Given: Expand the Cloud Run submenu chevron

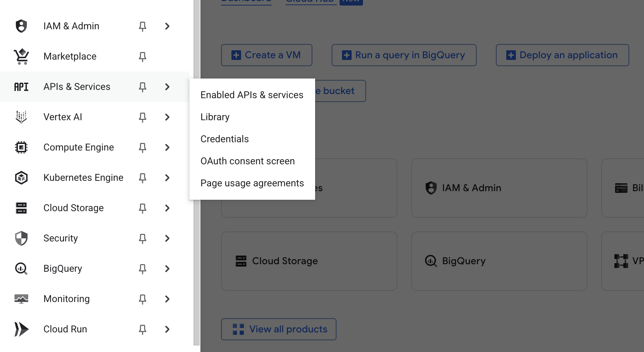Looking at the screenshot, I should tap(167, 329).
